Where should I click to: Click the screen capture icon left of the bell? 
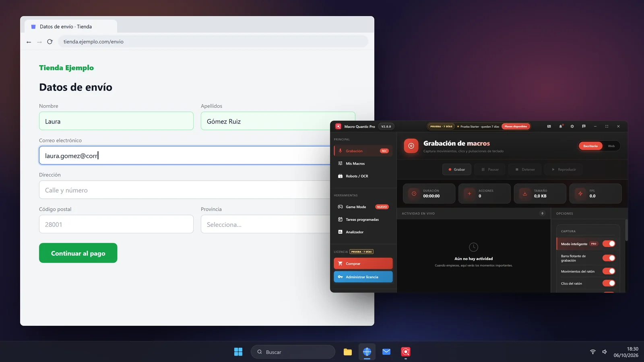[x=549, y=126]
